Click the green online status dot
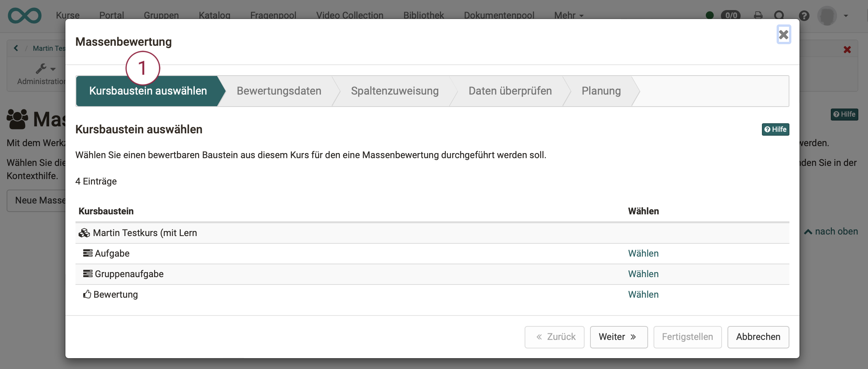Screen dimensions: 868x369 [710, 16]
